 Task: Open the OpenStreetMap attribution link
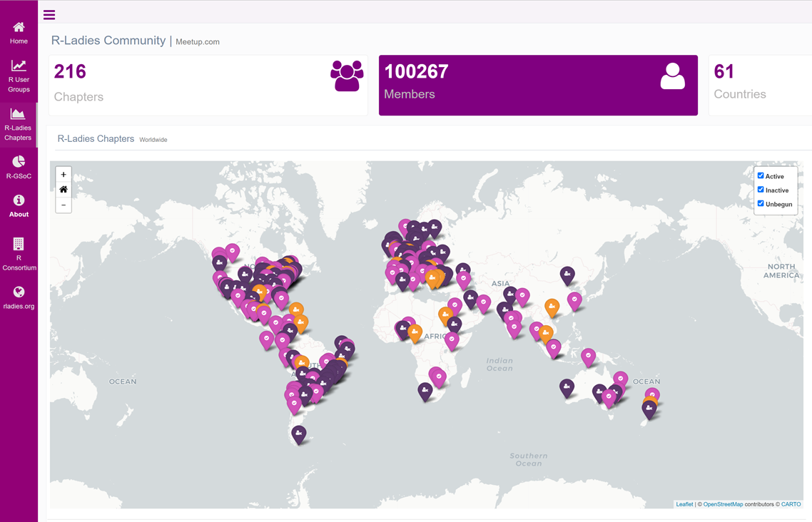[x=723, y=504]
